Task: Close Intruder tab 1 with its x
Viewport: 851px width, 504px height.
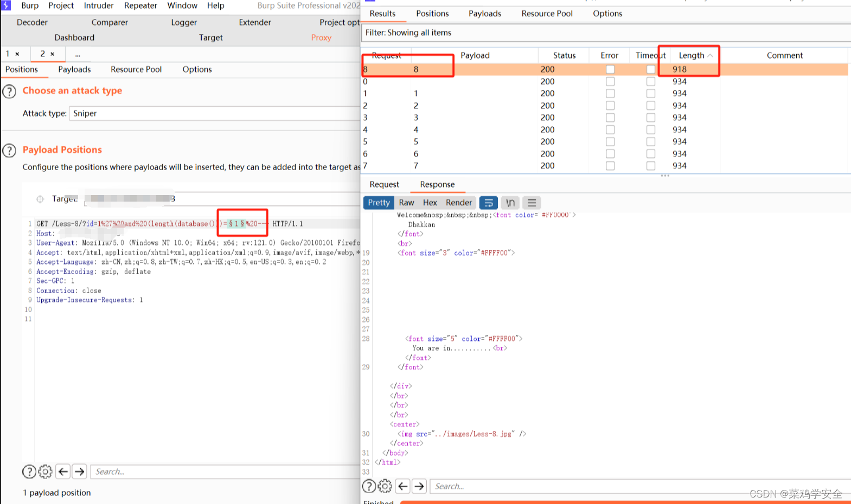Action: click(17, 54)
